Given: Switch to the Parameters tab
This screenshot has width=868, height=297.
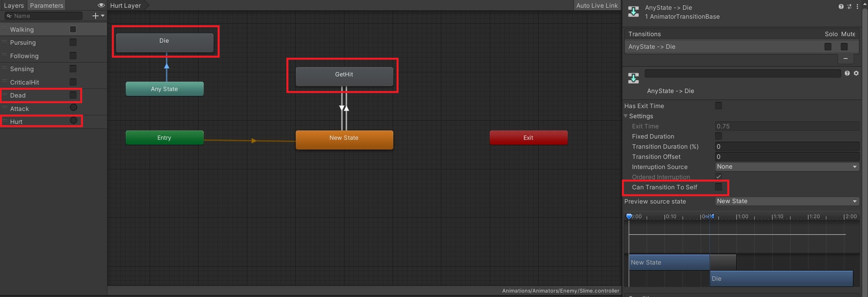Looking at the screenshot, I should coord(47,5).
